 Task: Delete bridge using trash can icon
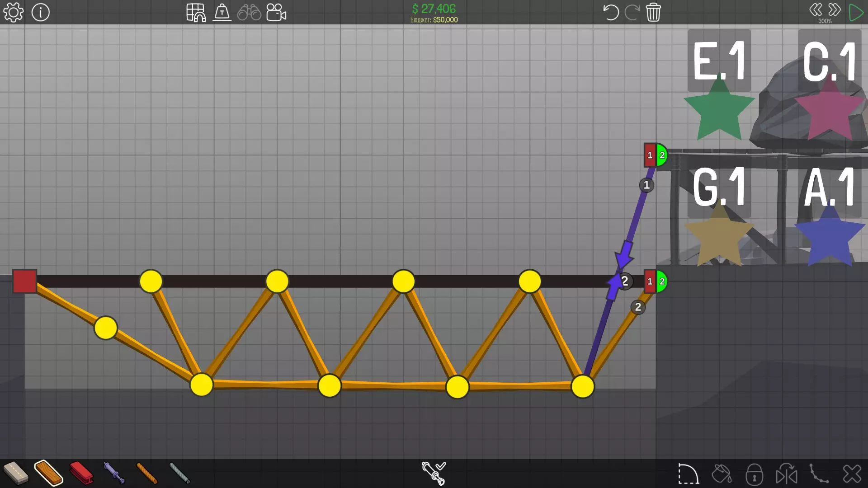pos(653,12)
